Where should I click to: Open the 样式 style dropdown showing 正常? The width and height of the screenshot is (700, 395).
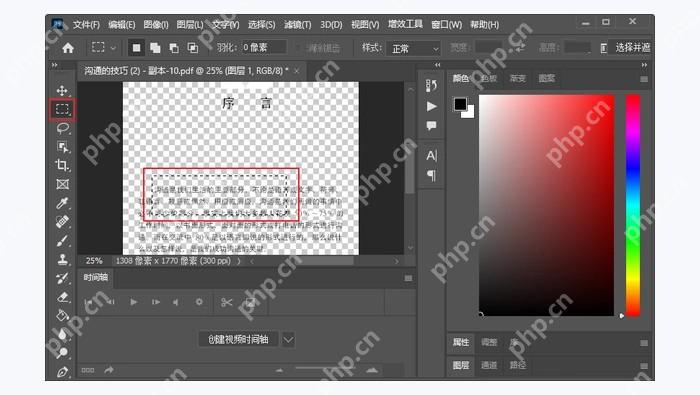(x=414, y=48)
